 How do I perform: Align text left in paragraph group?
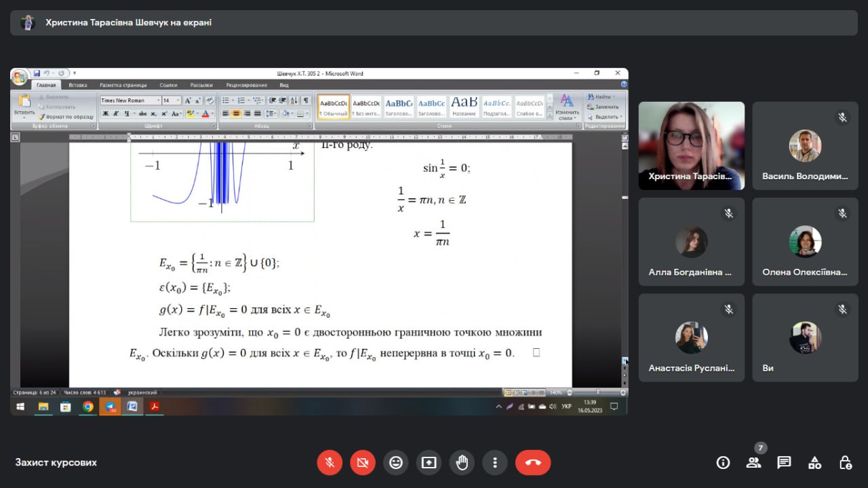[x=225, y=113]
